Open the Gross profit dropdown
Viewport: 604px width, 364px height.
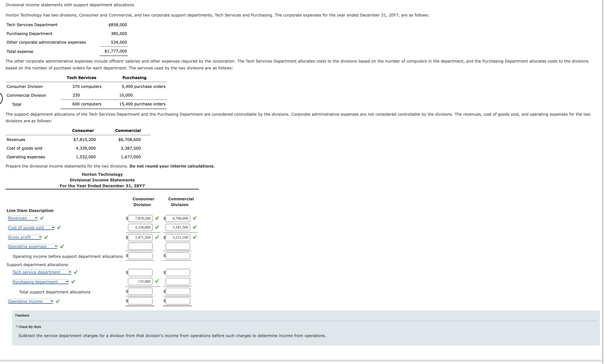pyautogui.click(x=25, y=237)
